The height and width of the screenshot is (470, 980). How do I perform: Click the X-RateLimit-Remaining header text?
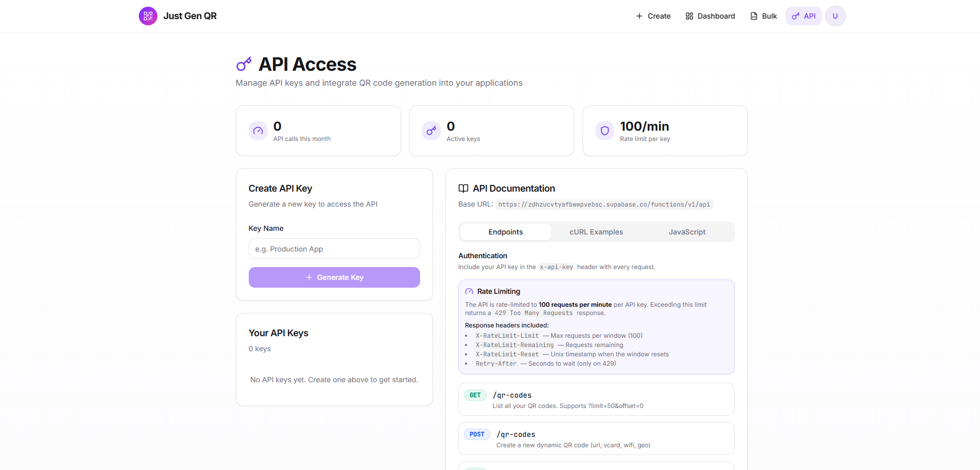tap(515, 345)
